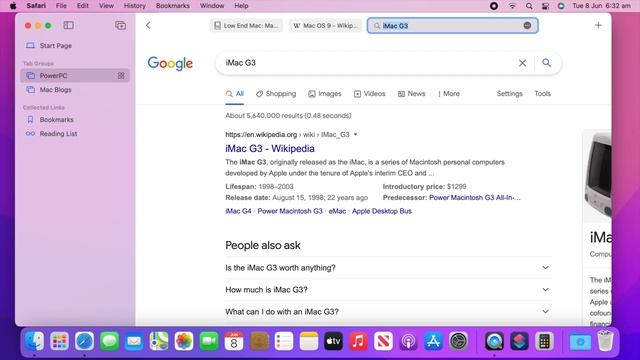Open Launchpad from the Dock
The height and width of the screenshot is (360, 640).
point(60,341)
